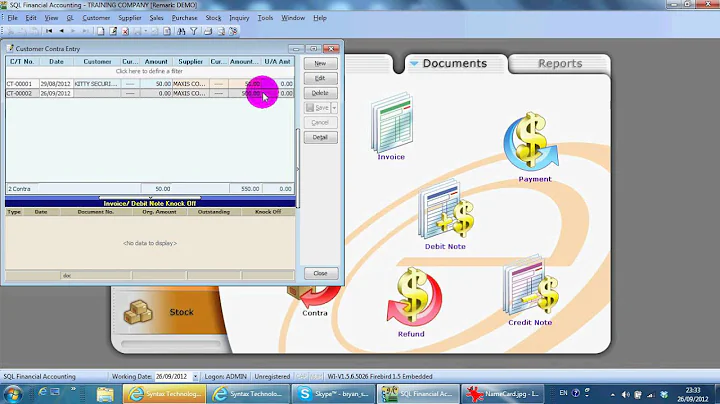Click the Delete button
This screenshot has width=720, height=404.
321,93
